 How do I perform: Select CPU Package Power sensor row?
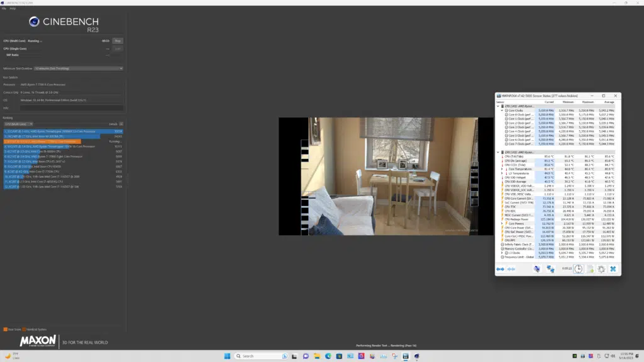558,219
